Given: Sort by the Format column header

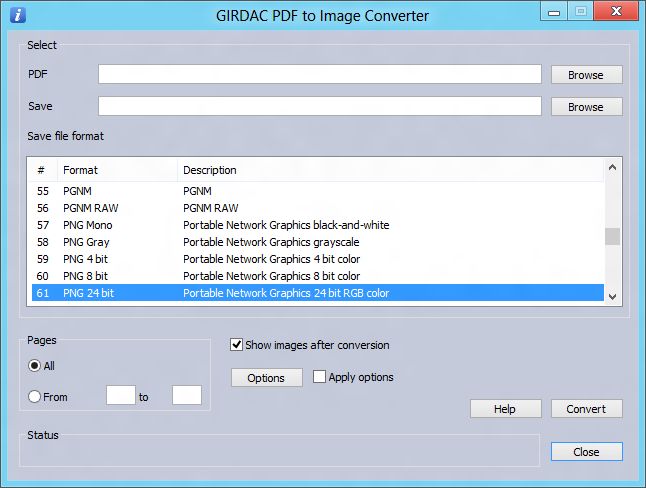Looking at the screenshot, I should pos(117,170).
